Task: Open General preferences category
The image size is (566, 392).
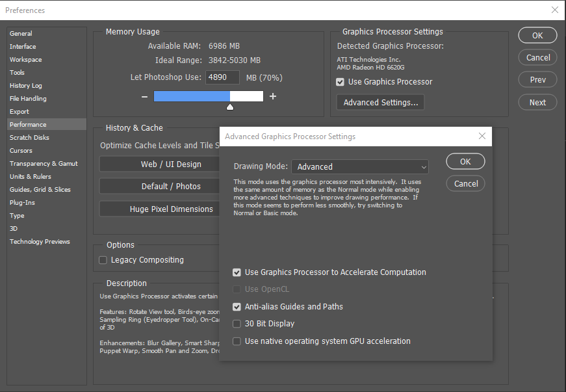Action: pyautogui.click(x=47, y=34)
